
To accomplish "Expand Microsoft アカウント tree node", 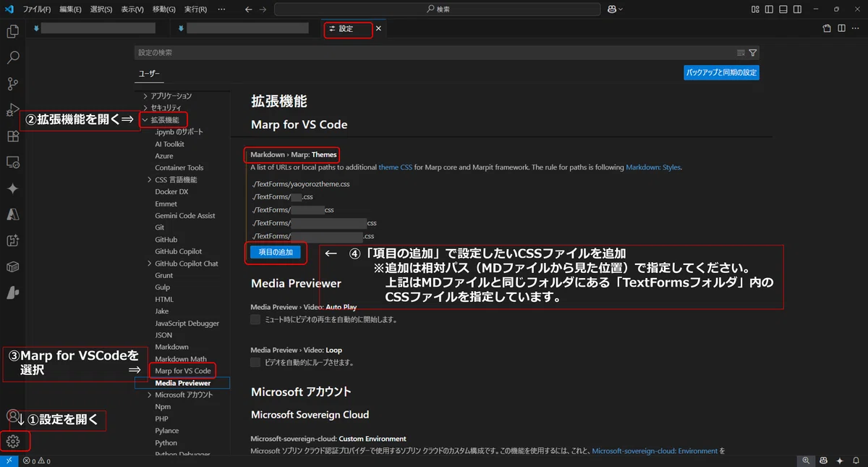I will click(150, 395).
